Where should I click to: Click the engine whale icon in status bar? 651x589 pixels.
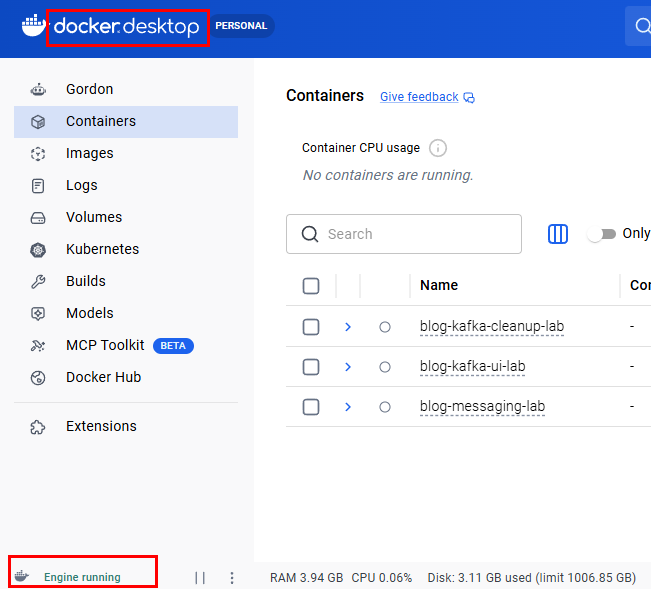22,577
